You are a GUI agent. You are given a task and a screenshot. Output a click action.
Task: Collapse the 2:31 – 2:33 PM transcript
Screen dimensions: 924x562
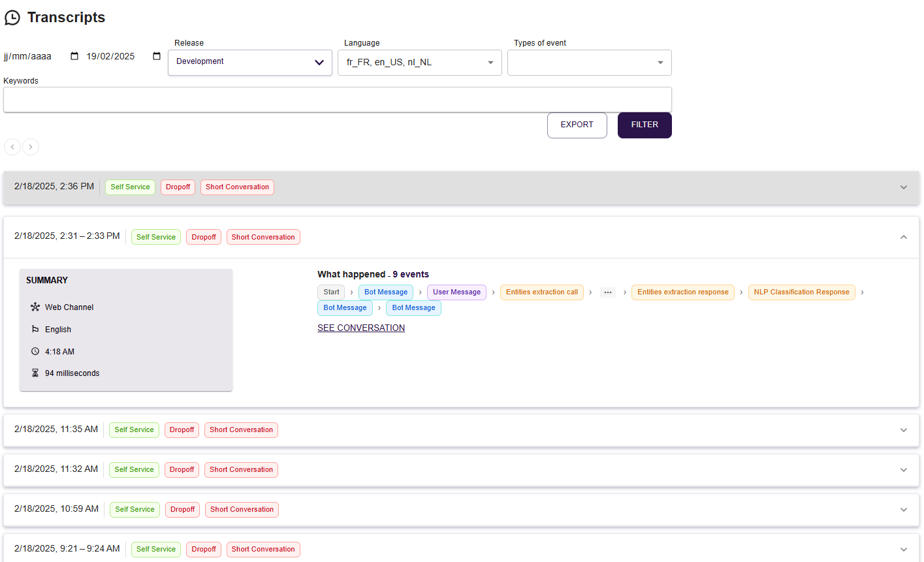(904, 237)
